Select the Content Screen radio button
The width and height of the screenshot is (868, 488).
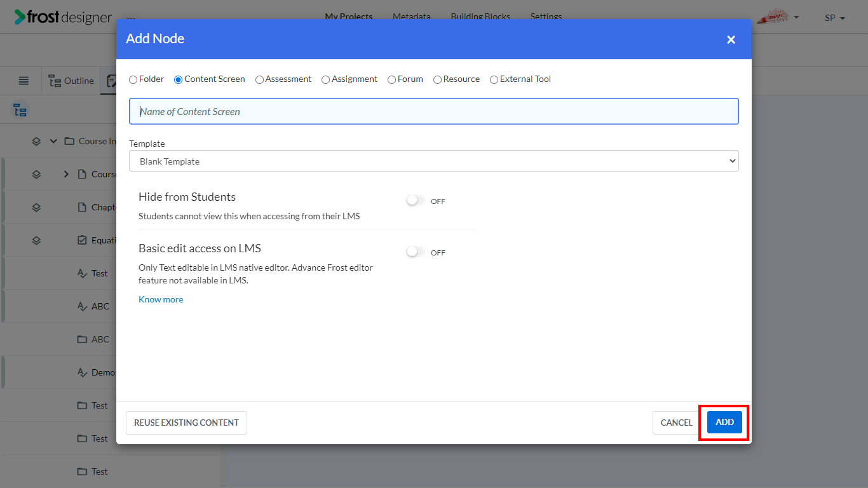point(178,79)
